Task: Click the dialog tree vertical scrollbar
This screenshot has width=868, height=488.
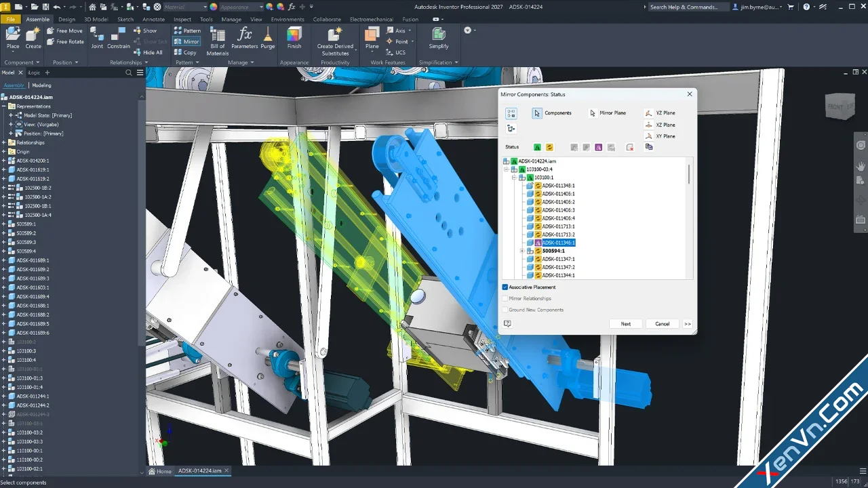Action: (x=690, y=175)
